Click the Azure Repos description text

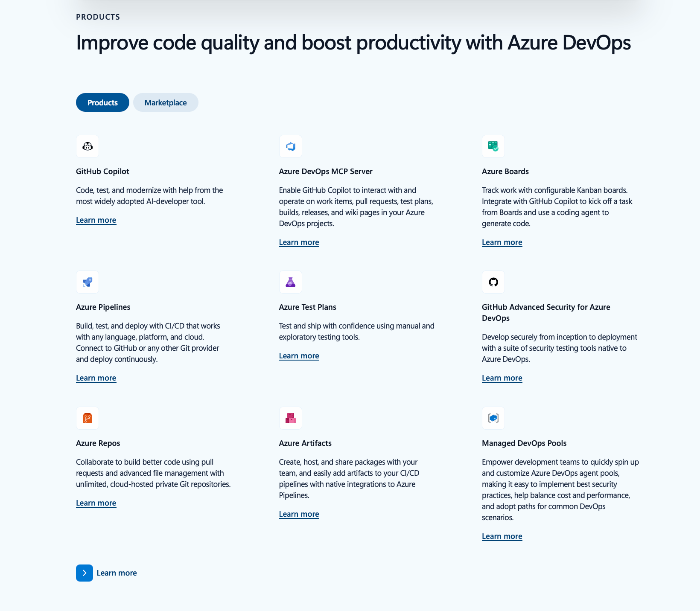coord(153,473)
